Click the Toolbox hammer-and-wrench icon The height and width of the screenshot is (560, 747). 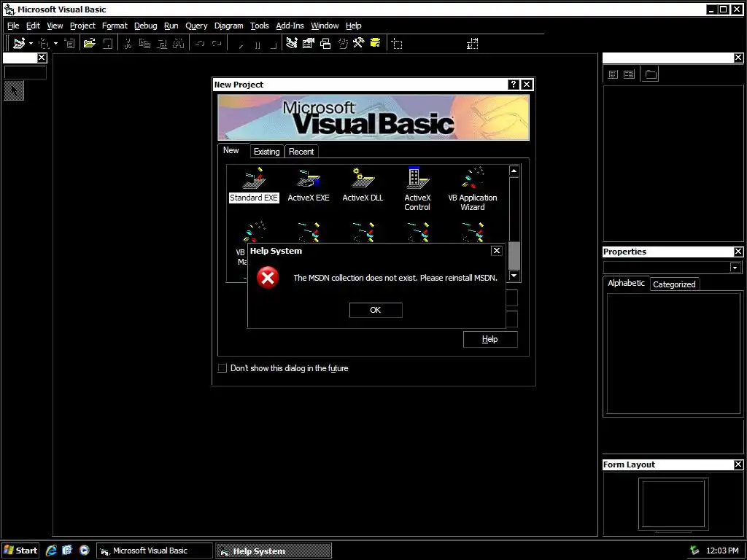(359, 43)
